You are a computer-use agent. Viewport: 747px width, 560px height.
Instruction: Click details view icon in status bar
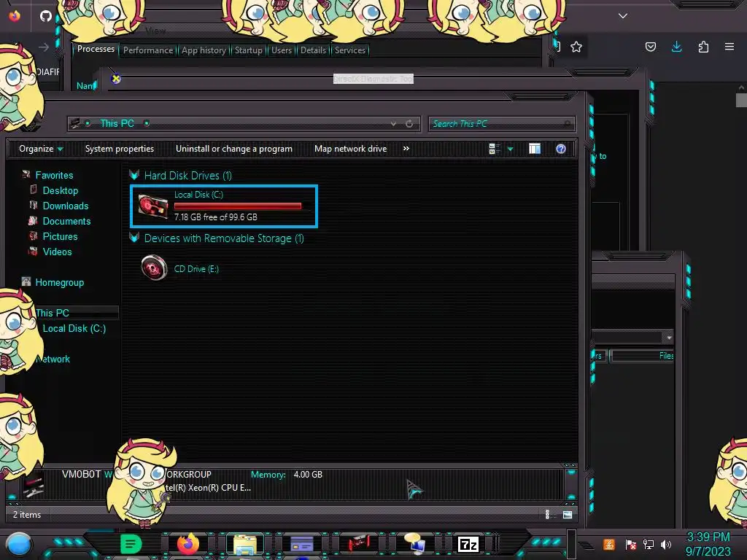pos(547,514)
